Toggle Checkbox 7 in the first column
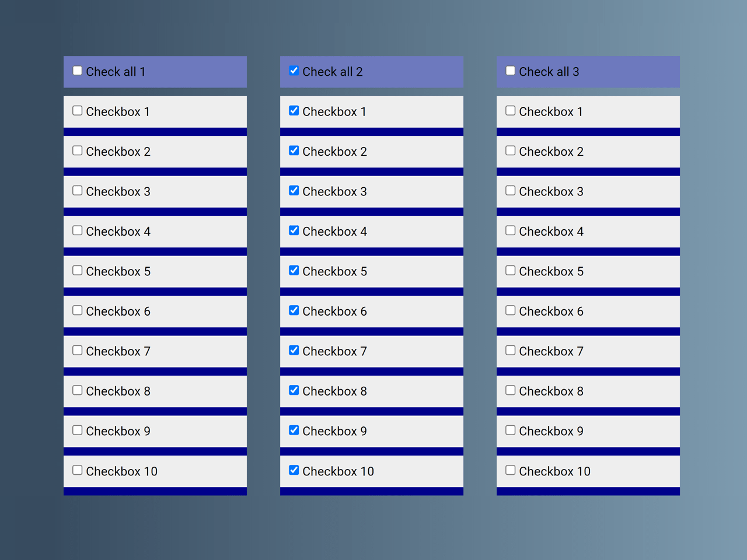The image size is (747, 560). (77, 350)
